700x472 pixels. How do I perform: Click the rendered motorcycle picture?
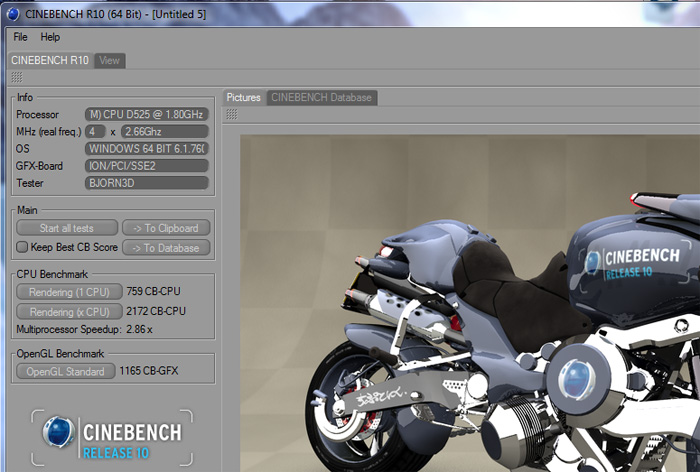pyautogui.click(x=470, y=303)
